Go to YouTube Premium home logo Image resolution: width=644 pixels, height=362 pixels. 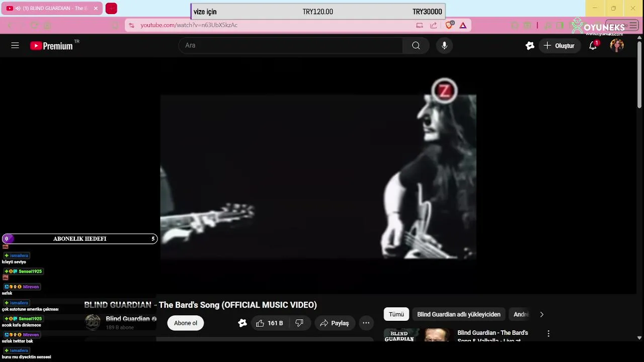coord(52,46)
